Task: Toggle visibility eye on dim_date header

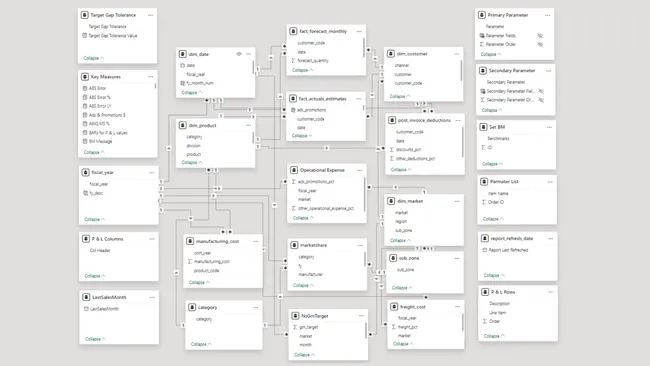Action: [239, 54]
